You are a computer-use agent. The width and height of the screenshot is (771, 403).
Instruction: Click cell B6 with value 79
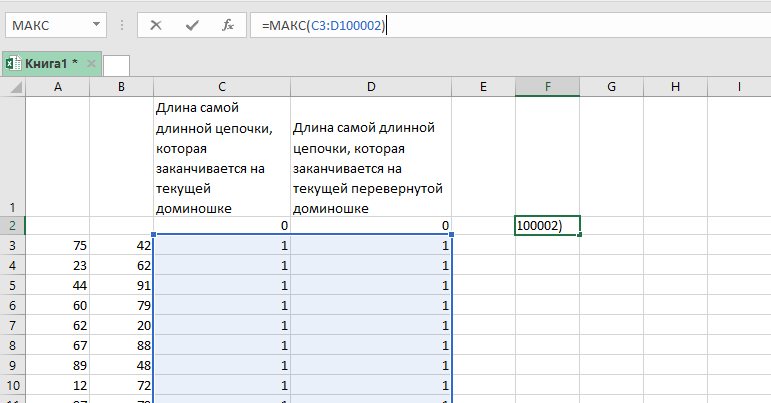click(121, 305)
